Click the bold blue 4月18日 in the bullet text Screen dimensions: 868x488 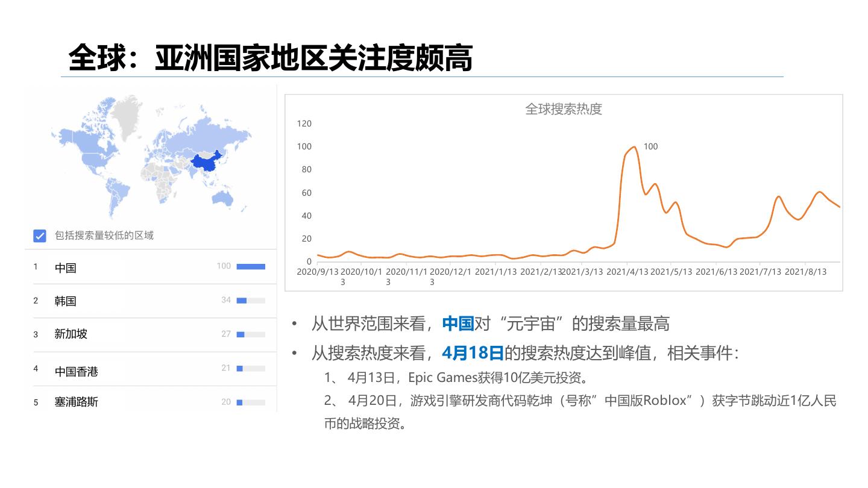tap(473, 352)
